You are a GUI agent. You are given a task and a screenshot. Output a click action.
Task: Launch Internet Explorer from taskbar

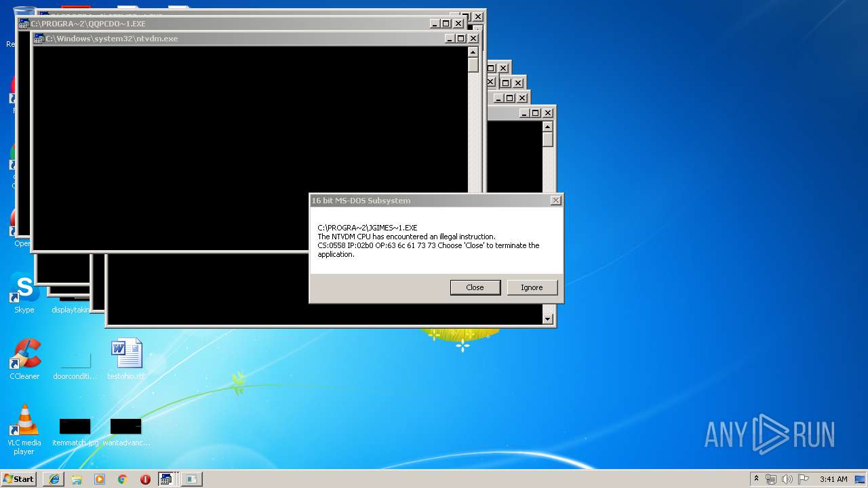(x=54, y=479)
